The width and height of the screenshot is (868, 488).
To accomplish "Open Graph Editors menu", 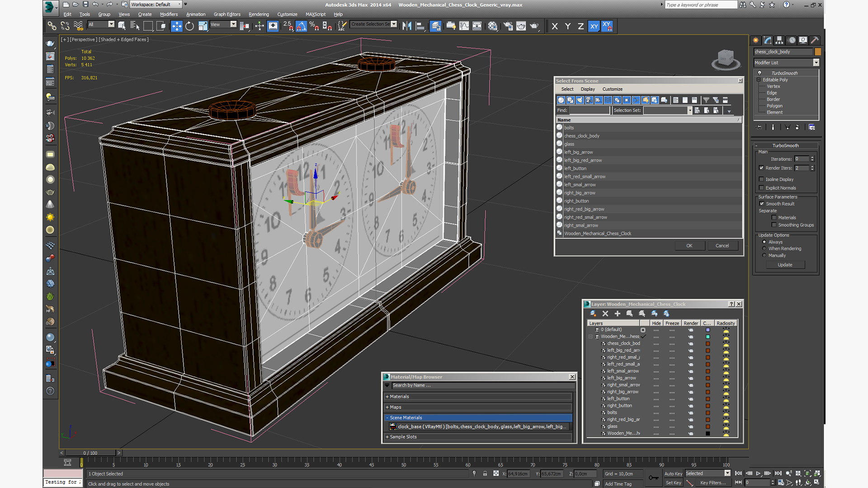I will tap(227, 14).
